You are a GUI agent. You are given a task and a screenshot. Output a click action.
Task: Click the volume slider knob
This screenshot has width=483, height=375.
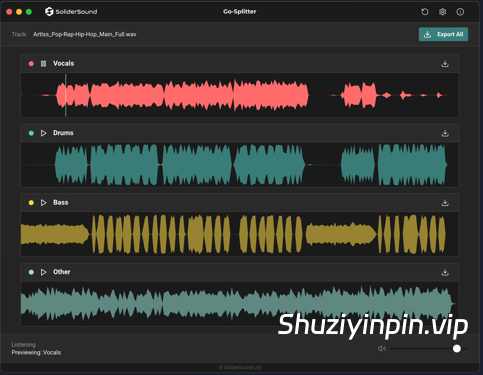pyautogui.click(x=457, y=349)
